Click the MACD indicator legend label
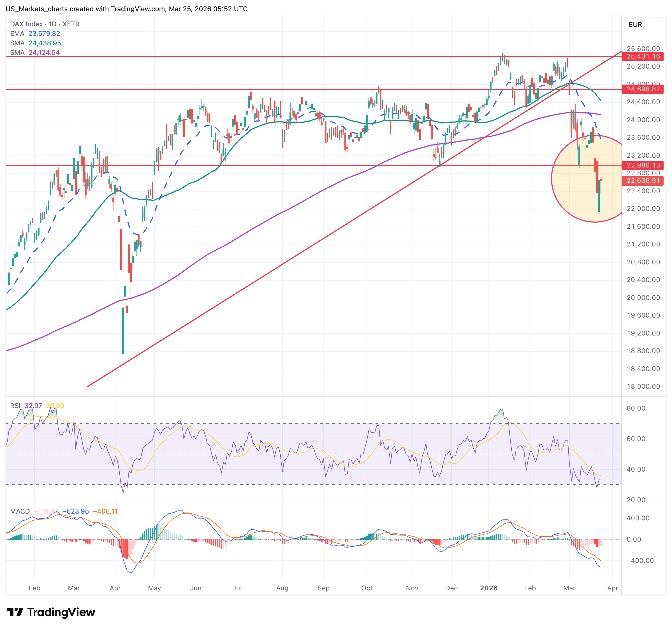The height and width of the screenshot is (629, 672). 20,511
